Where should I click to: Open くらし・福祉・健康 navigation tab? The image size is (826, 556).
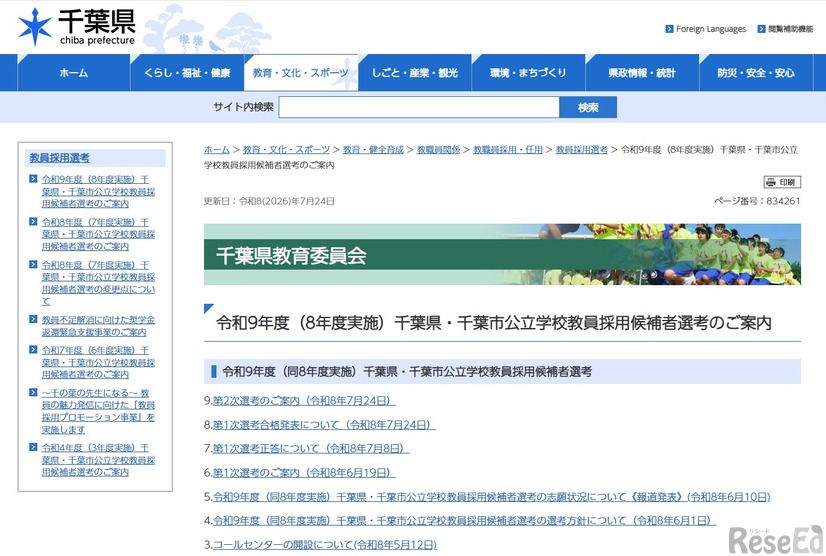tap(187, 73)
